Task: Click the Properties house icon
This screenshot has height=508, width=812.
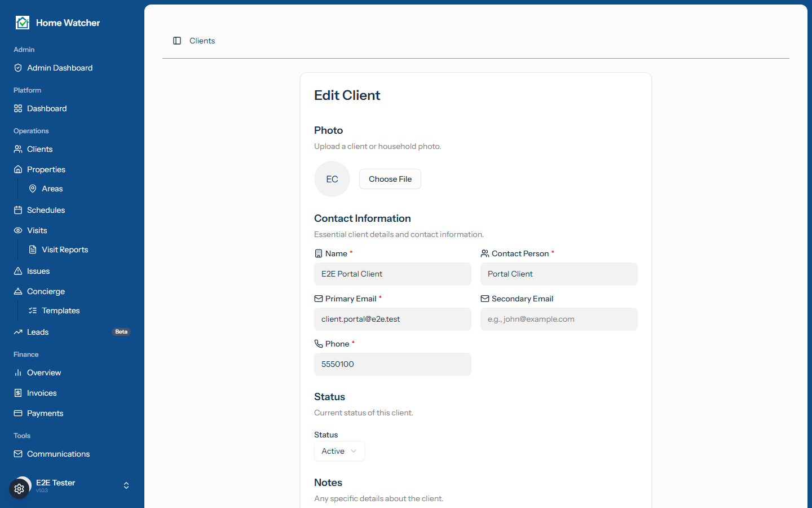Action: [x=18, y=169]
